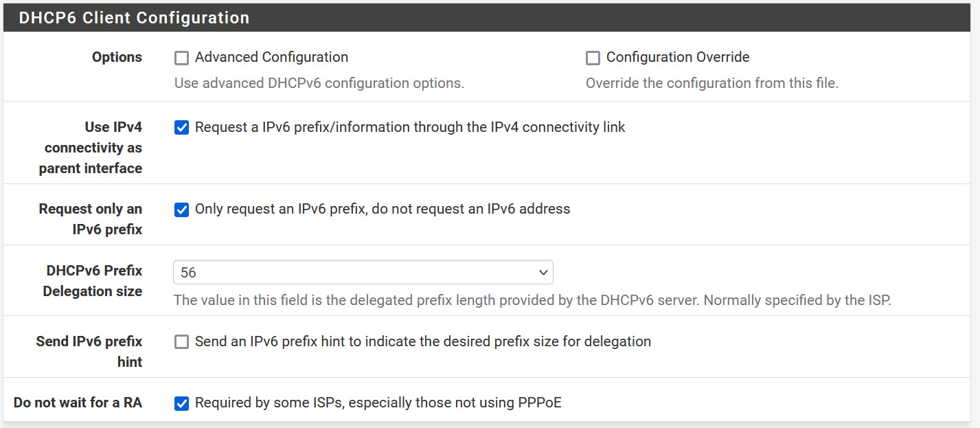Viewport: 980px width, 428px height.
Task: Uncheck the Do not wait for RA checkbox
Action: [x=181, y=403]
